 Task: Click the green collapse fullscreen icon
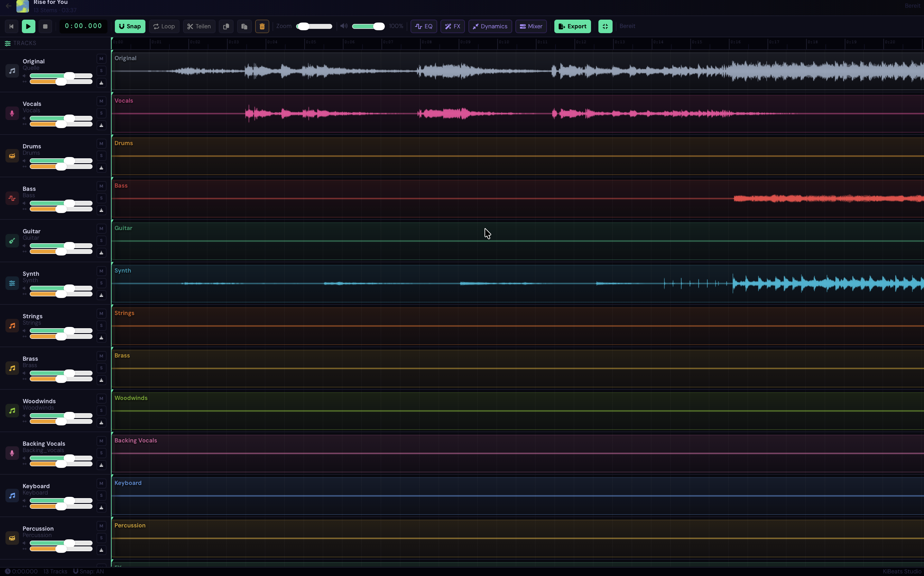coord(605,26)
